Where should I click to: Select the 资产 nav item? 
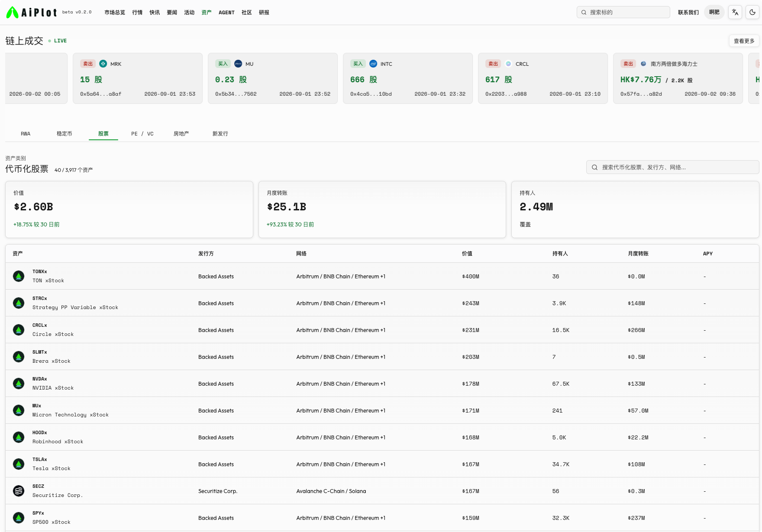(207, 13)
